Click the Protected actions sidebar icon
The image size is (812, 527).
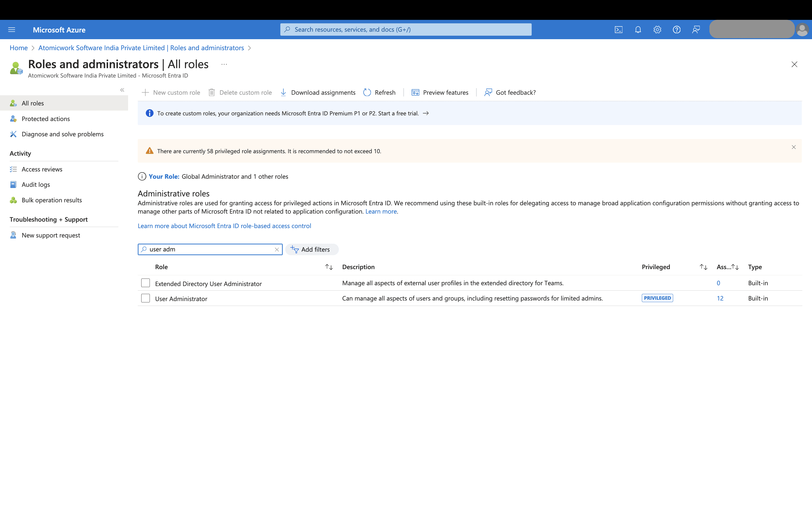tap(13, 119)
